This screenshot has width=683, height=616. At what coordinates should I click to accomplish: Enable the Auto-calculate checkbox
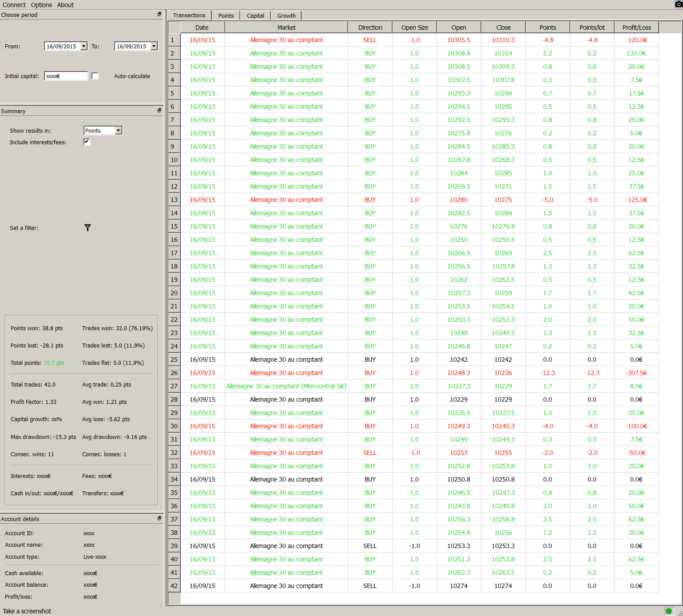click(95, 76)
